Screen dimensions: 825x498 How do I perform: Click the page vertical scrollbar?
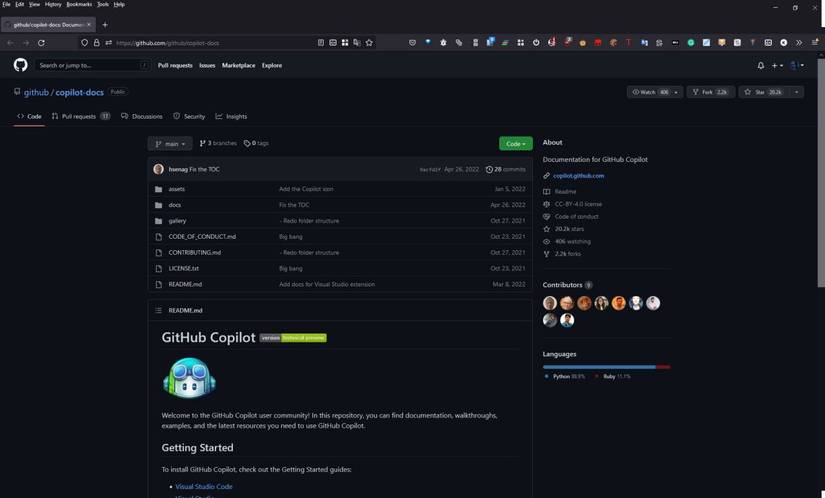(x=821, y=174)
